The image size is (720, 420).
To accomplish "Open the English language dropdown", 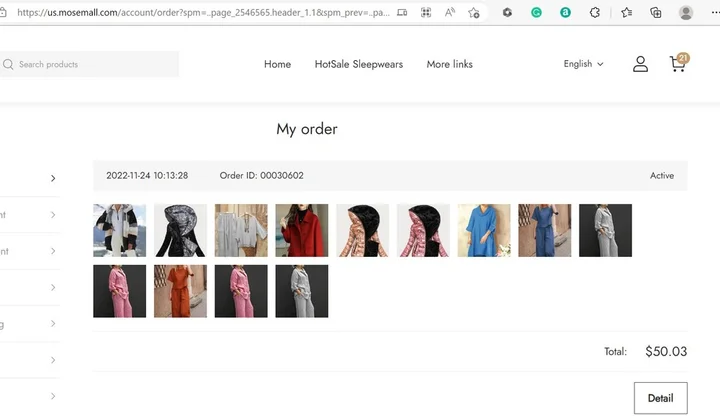I will point(583,64).
